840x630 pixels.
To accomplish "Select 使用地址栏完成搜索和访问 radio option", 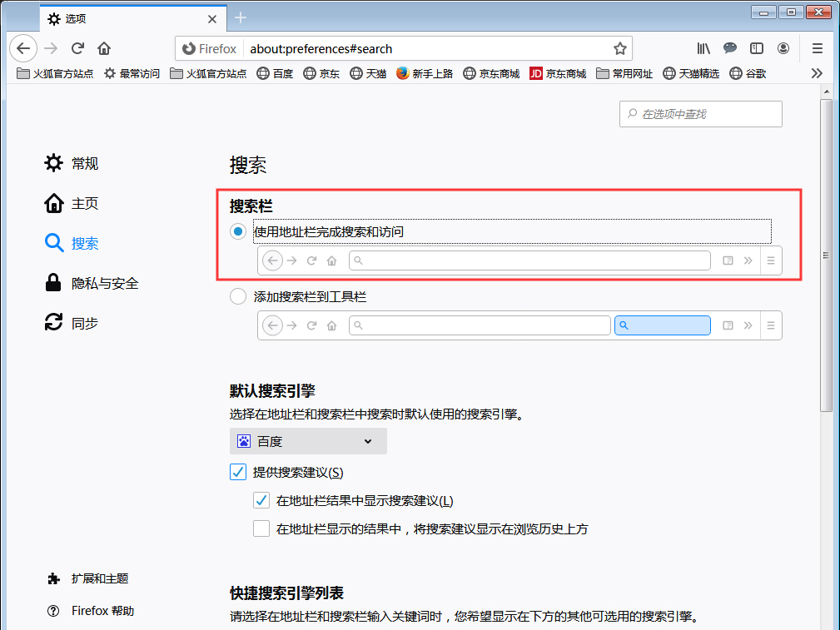I will coord(237,231).
